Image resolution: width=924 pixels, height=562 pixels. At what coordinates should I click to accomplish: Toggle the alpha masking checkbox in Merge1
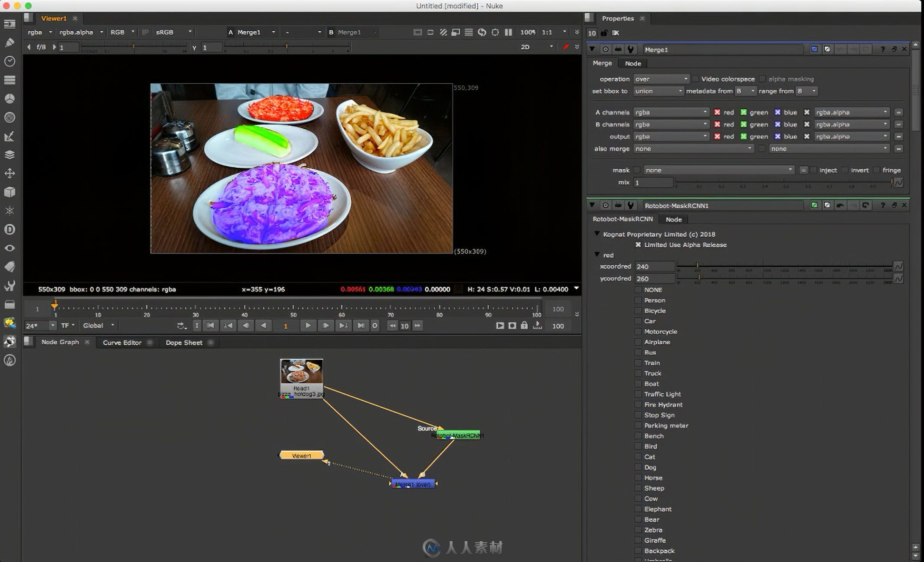pyautogui.click(x=764, y=78)
